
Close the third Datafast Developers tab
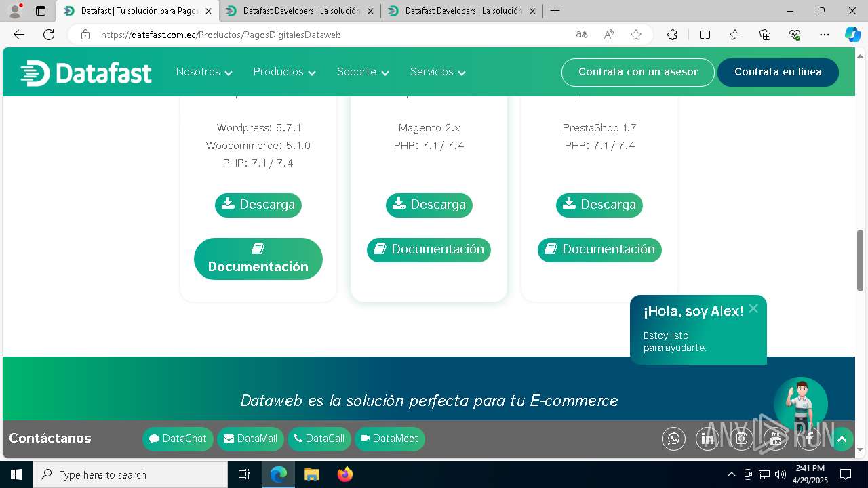pos(532,11)
